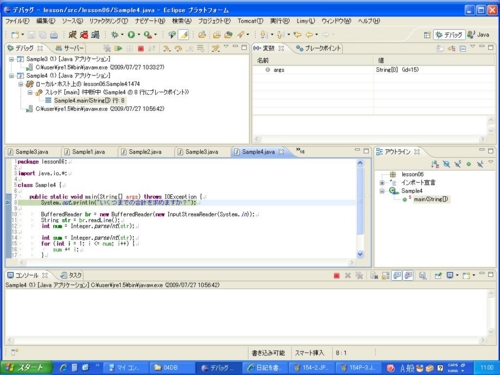
Task: Click the Open Perspective icon
Action: pos(427,35)
